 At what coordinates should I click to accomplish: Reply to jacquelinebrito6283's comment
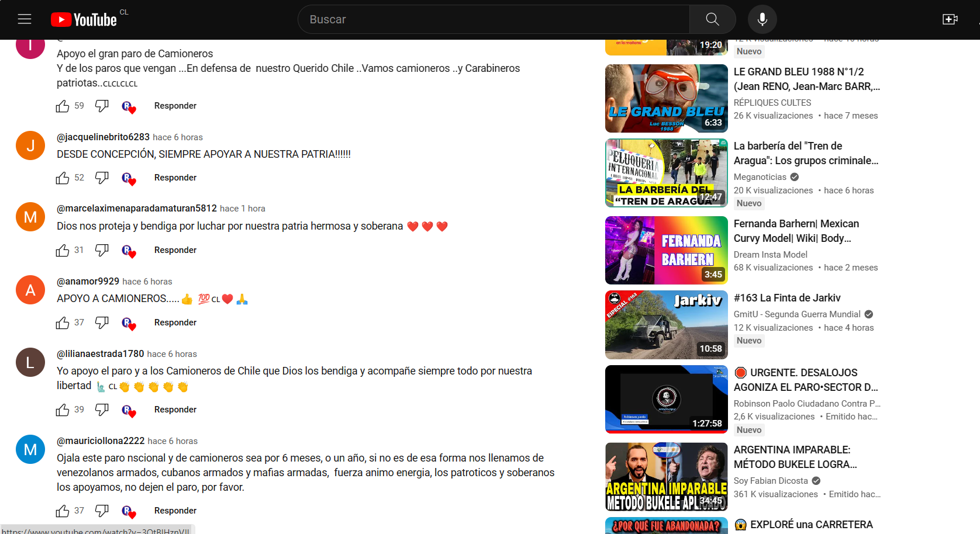(x=175, y=178)
